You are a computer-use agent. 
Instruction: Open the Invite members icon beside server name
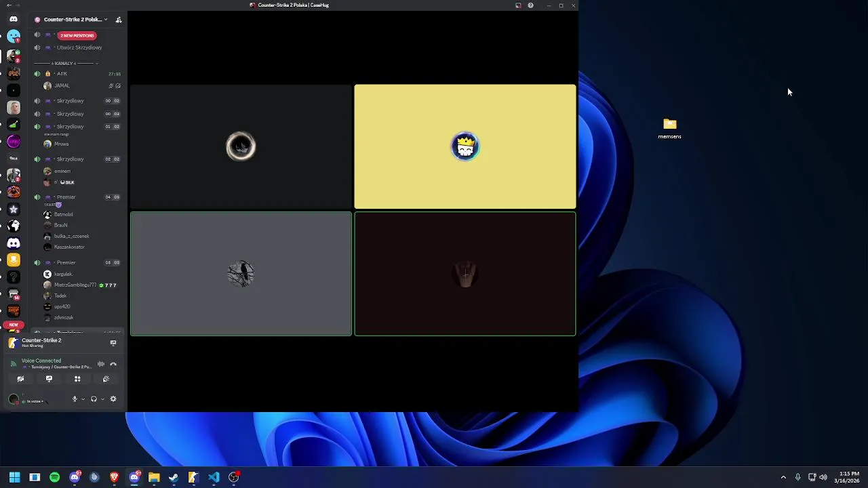119,20
